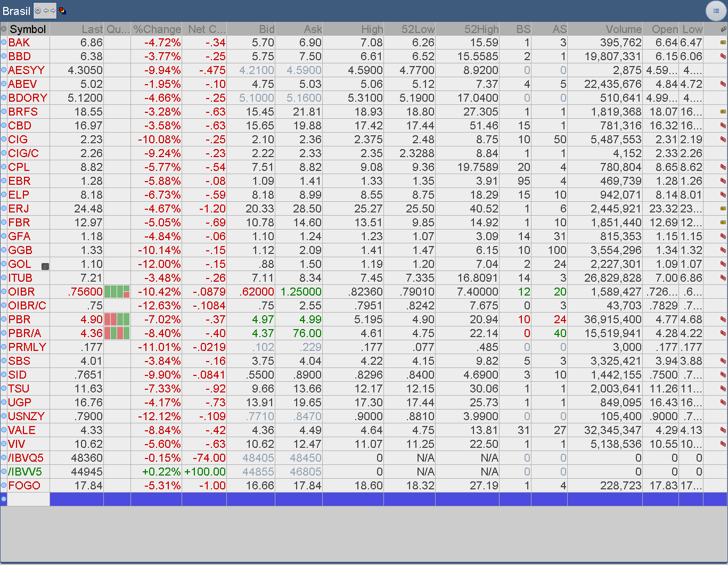Viewport: 728px width, 565px height.
Task: Click the yellow option icon on FBR row
Action: click(723, 223)
